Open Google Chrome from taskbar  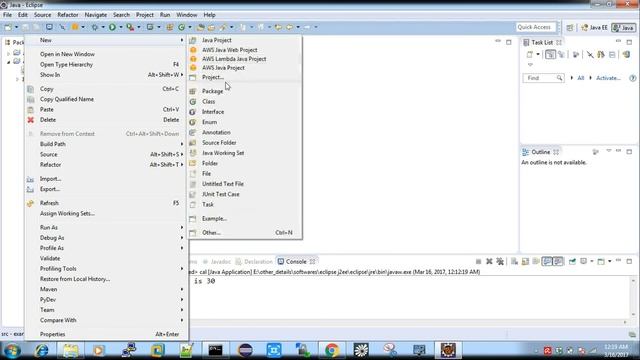(332, 350)
